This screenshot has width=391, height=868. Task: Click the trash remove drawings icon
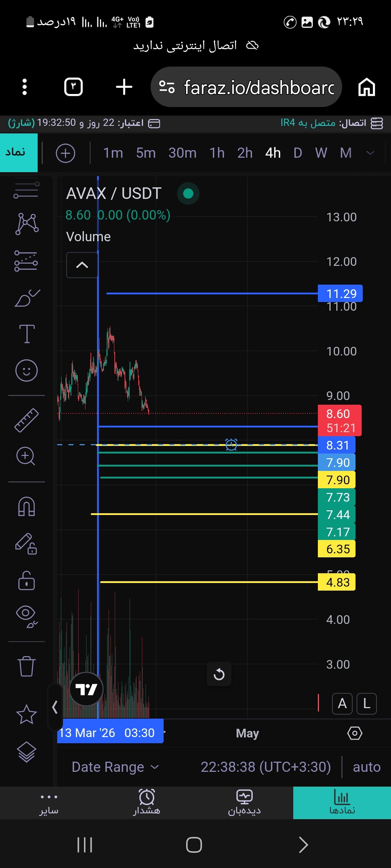(26, 666)
